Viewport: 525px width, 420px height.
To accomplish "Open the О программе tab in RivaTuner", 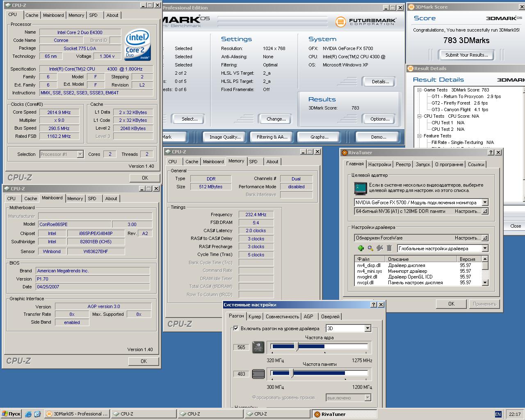I will tap(449, 164).
